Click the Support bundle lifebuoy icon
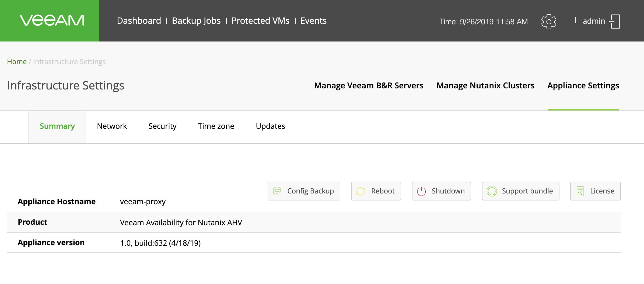 coord(492,191)
